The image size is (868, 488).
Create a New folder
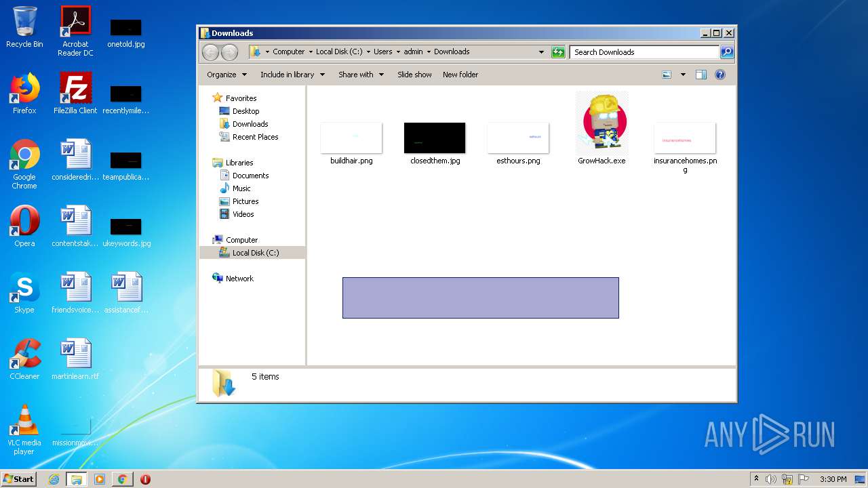pyautogui.click(x=460, y=75)
